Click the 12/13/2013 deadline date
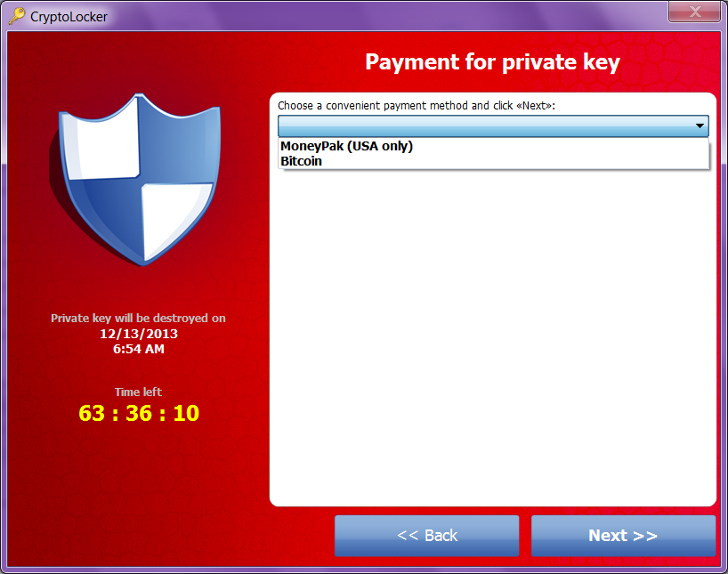This screenshot has height=574, width=728. (139, 334)
